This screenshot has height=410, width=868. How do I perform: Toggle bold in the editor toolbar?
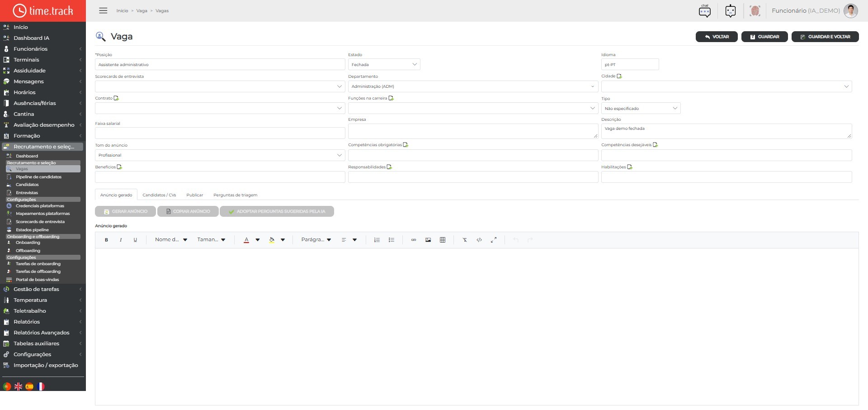click(106, 240)
